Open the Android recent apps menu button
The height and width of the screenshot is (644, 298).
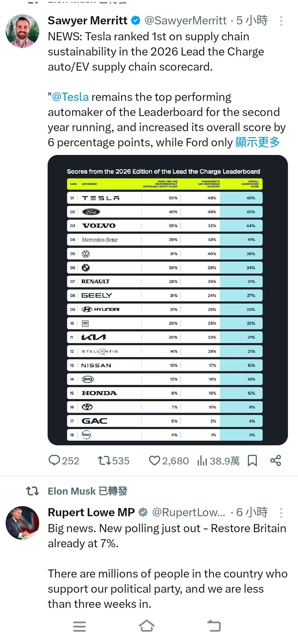[x=80, y=626]
